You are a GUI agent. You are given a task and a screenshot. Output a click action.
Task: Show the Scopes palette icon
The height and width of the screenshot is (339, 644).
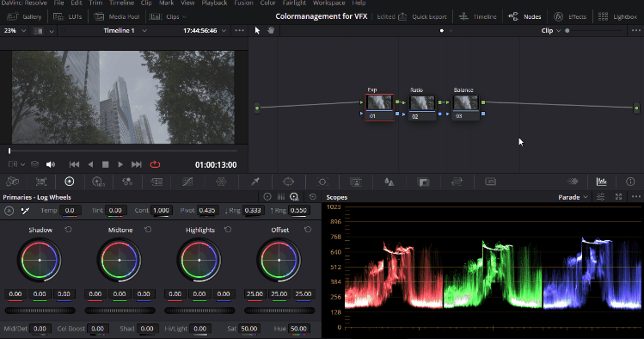601,182
